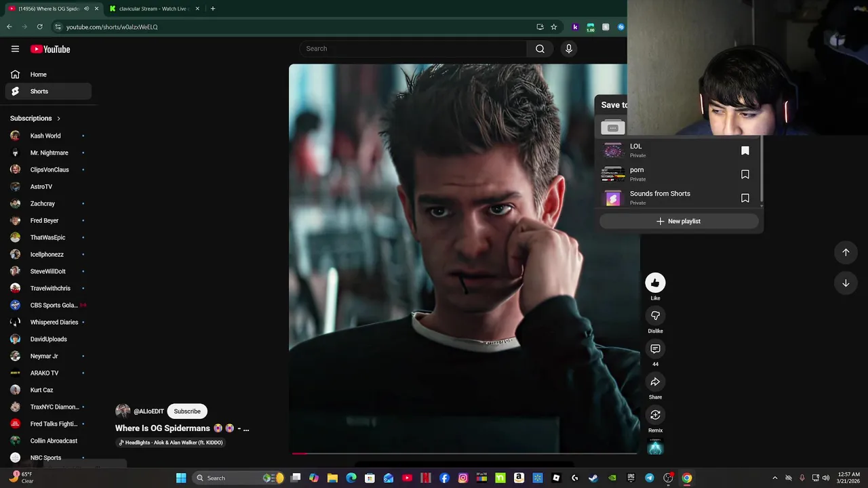
Task: Start voice search with the microphone icon
Action: point(569,49)
